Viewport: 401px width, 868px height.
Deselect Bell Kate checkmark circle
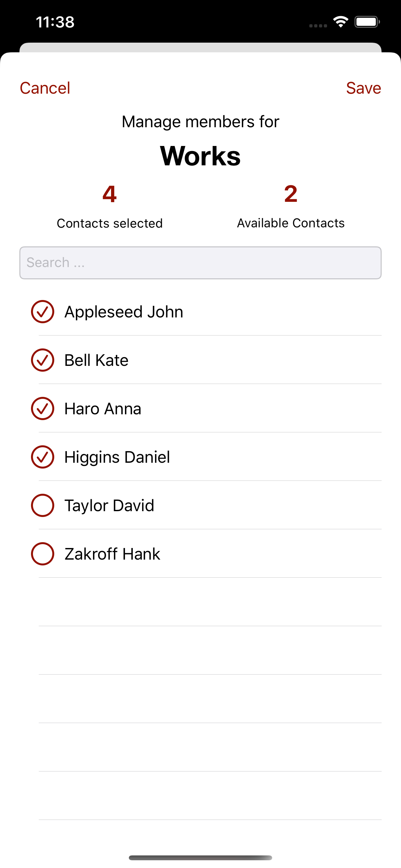coord(43,360)
